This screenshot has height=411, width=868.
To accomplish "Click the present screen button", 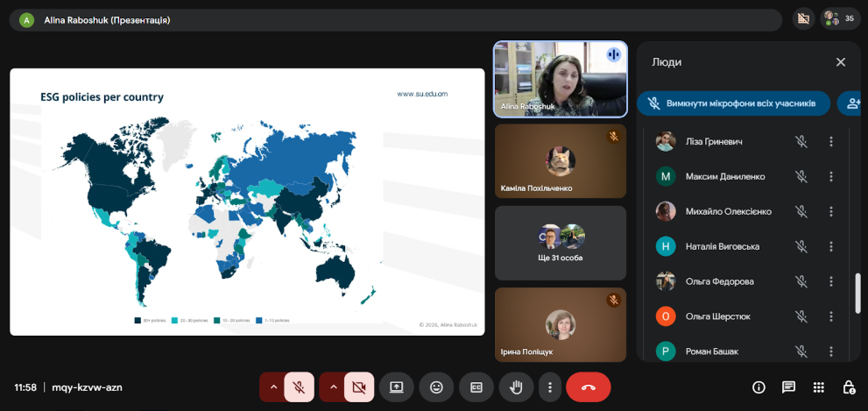I will (396, 386).
